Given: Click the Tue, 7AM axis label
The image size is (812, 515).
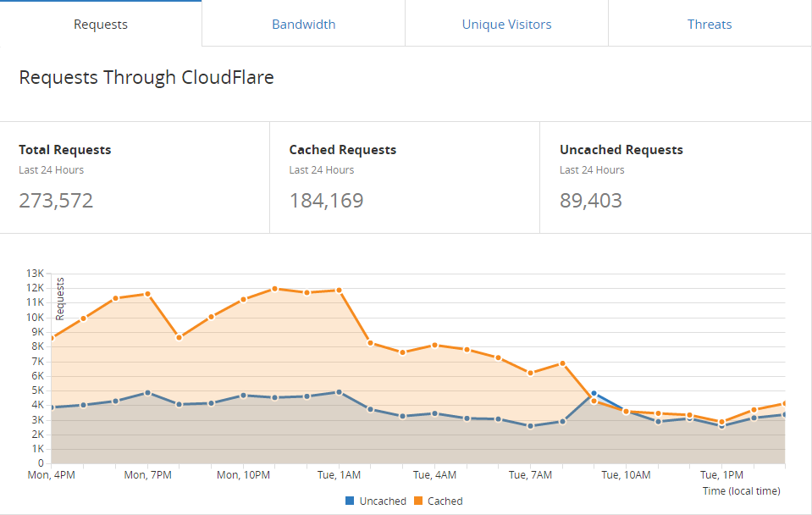Looking at the screenshot, I should [x=530, y=474].
